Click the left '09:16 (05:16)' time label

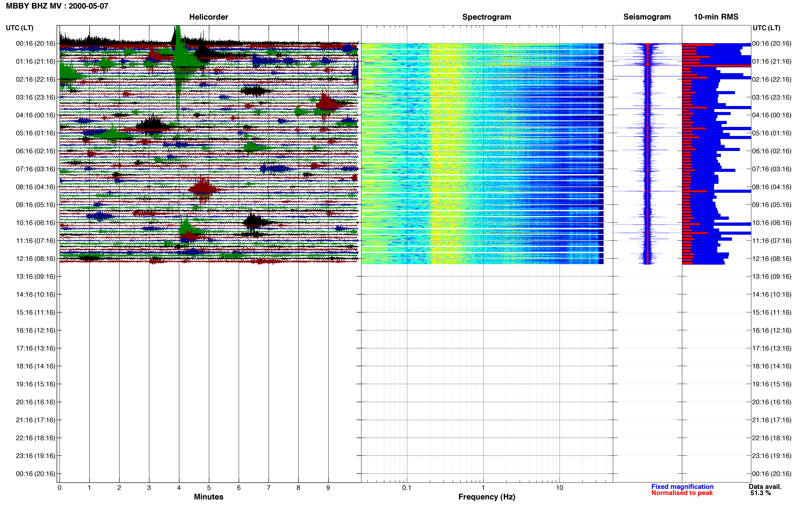36,205
